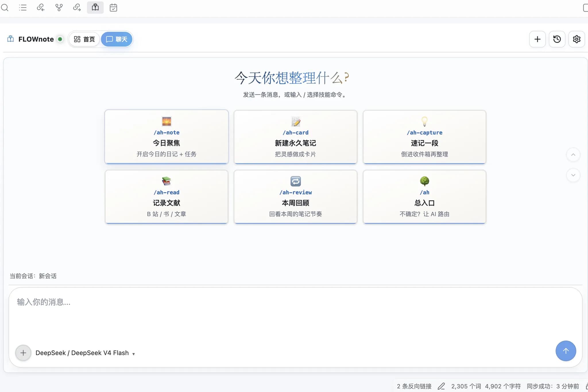Image resolution: width=588 pixels, height=392 pixels.
Task: Click the attachment plus button in composer
Action: [23, 353]
